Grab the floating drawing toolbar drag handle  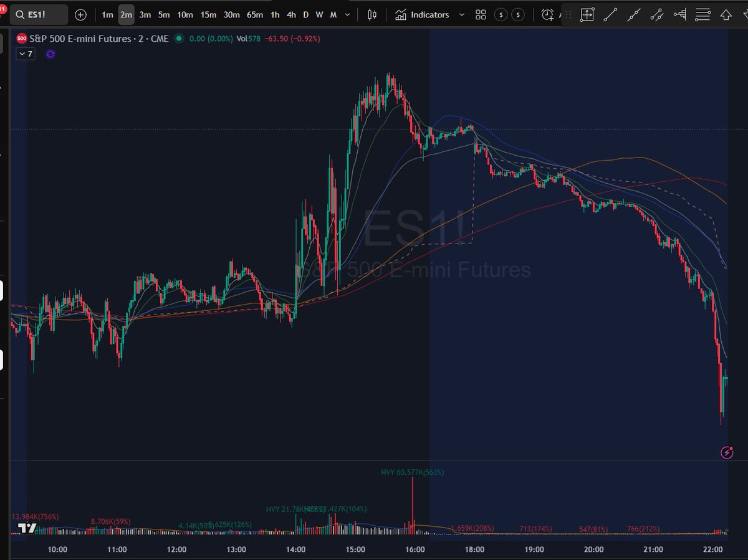(567, 14)
